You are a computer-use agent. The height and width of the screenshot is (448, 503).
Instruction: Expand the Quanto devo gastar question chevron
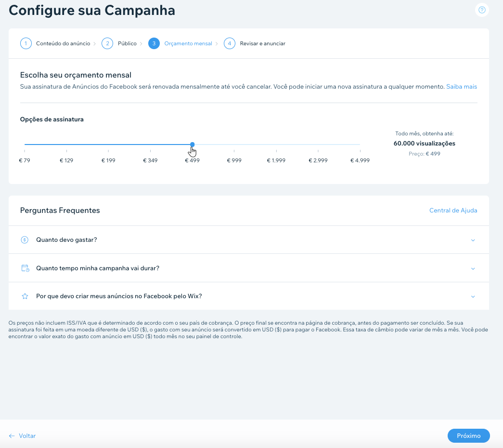point(473,240)
